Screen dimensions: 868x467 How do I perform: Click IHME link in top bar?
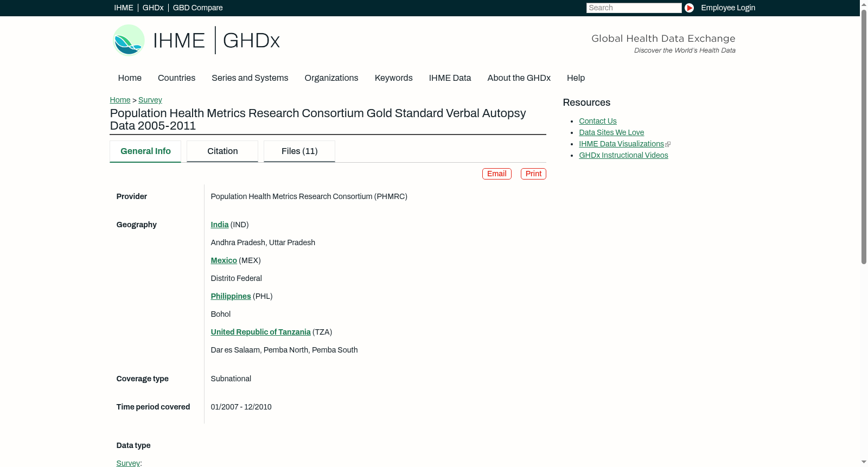[x=124, y=8]
